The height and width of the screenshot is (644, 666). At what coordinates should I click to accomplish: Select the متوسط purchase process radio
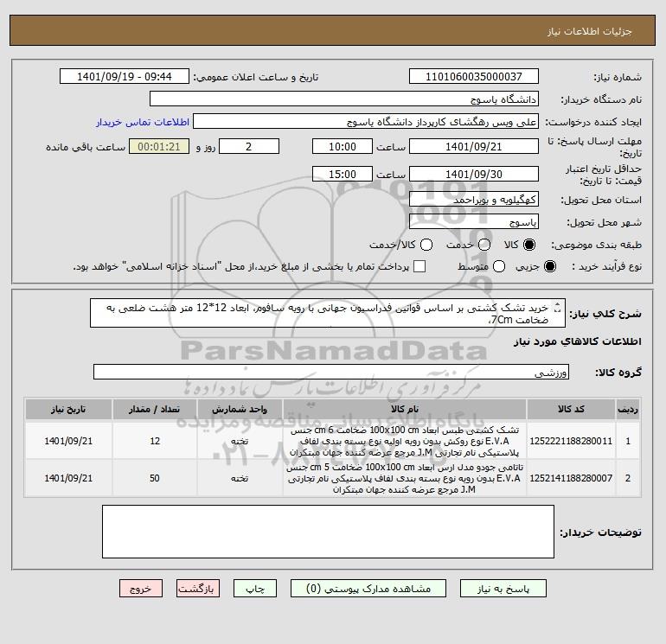499,266
